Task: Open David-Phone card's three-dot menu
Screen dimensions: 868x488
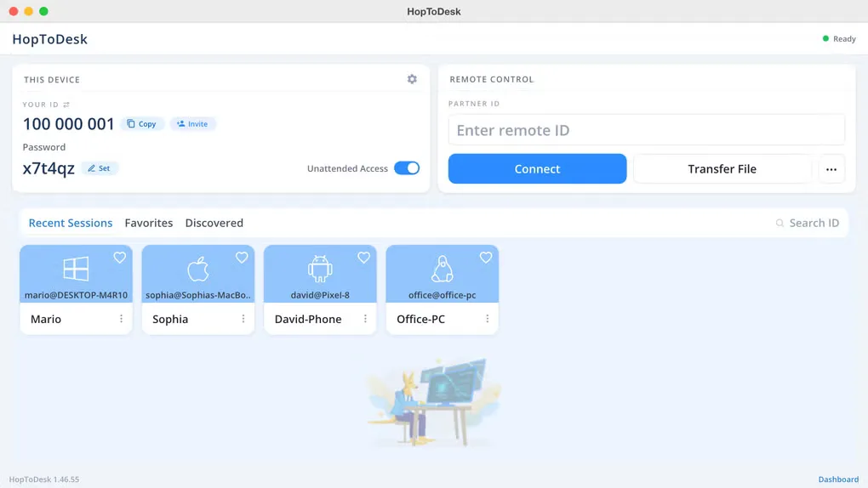Action: [x=365, y=319]
